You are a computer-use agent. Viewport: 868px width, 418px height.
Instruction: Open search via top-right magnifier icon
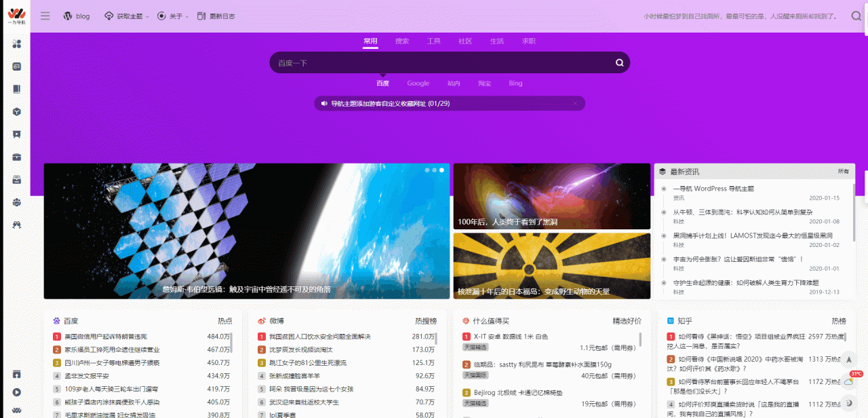(x=856, y=15)
